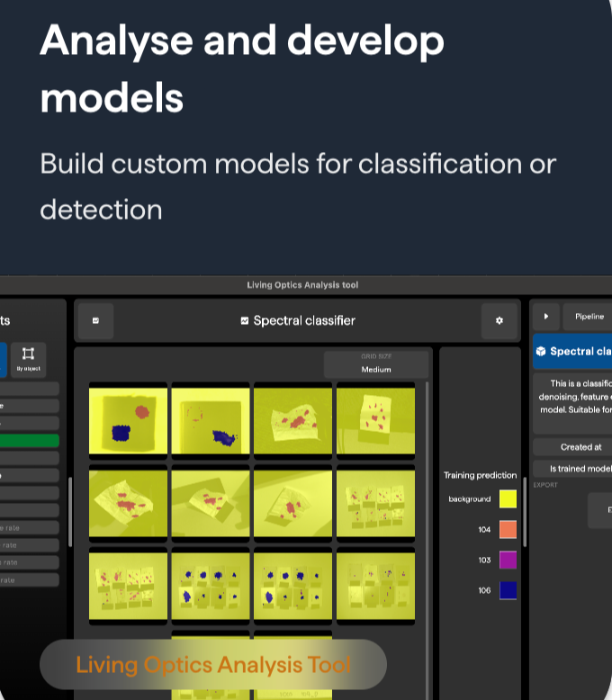Screen dimensions: 612x700
Task: Click the thumbnail grid vertical scrollbar
Action: point(427,504)
